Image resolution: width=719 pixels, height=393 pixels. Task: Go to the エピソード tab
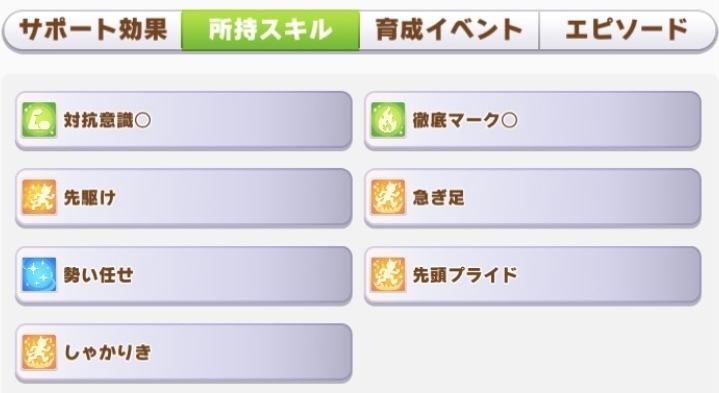pos(627,30)
